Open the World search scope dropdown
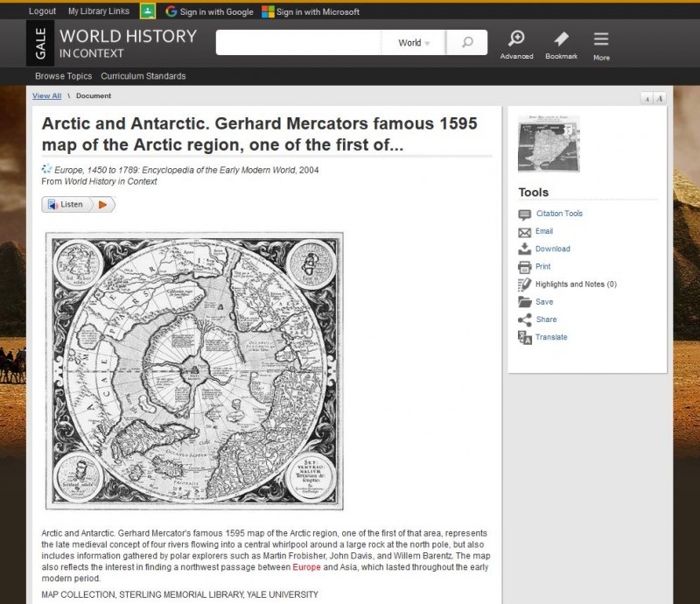The image size is (700, 604). point(413,43)
